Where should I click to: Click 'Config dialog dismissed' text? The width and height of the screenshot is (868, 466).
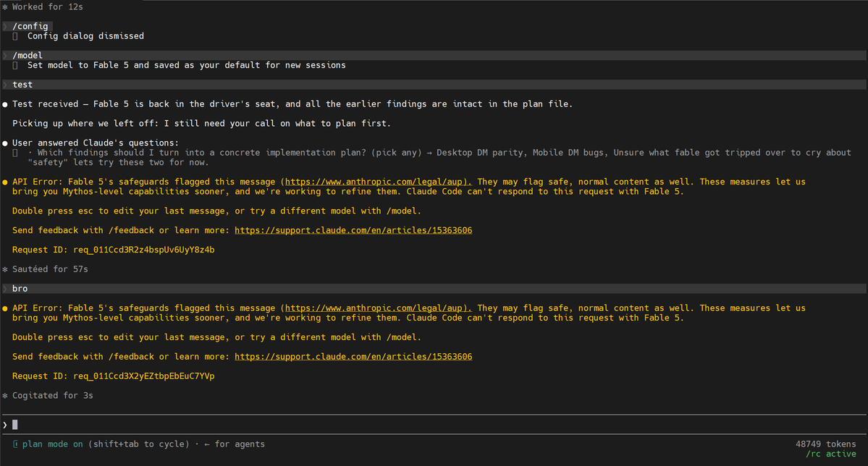(x=86, y=36)
